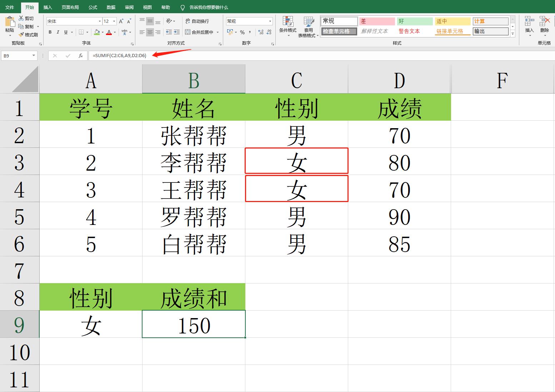Apply the Check Cell (检查单元格) style
The width and height of the screenshot is (555, 392).
(x=339, y=31)
